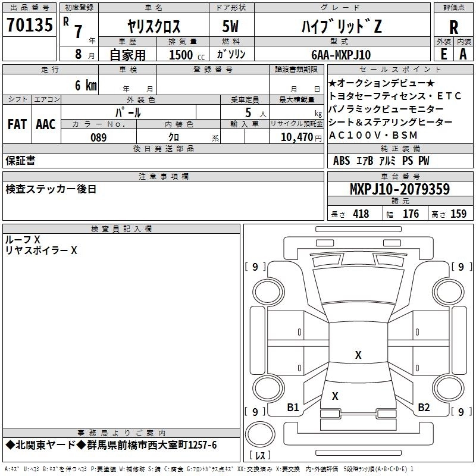
Task: Click length value 418
Action: [361, 214]
